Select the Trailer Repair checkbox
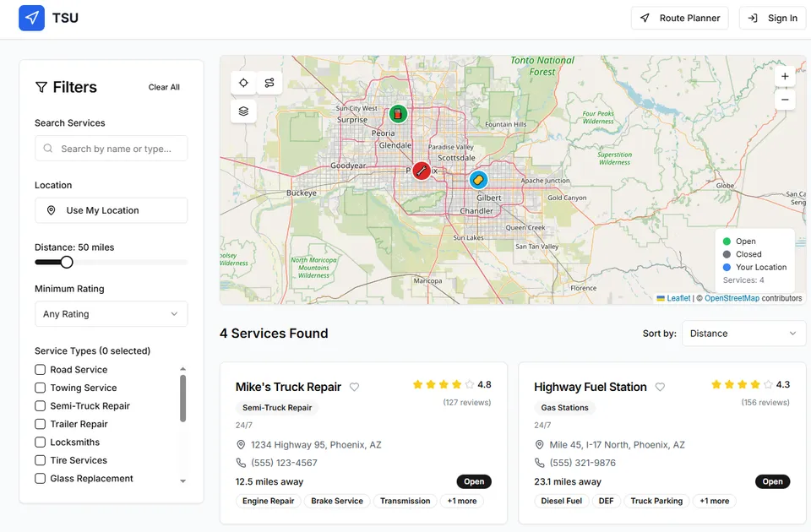 40,424
